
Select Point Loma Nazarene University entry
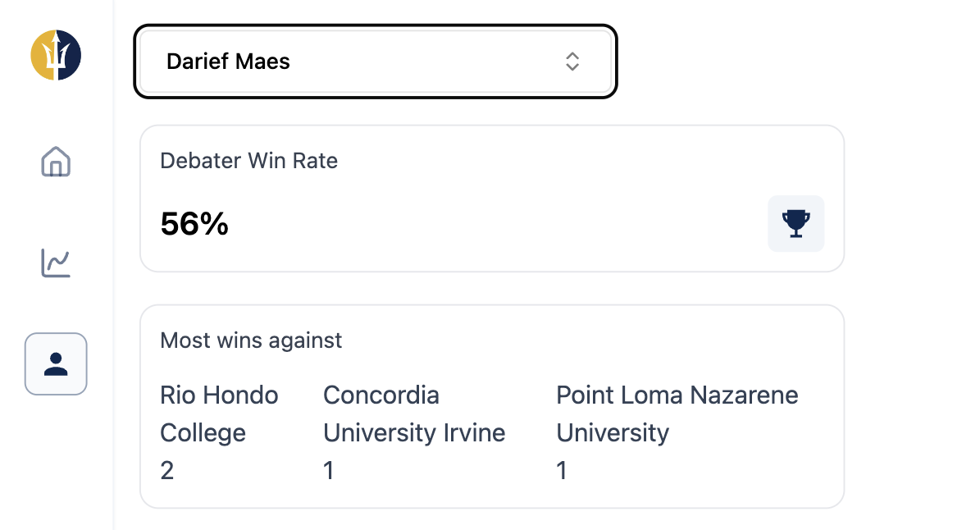[x=677, y=413]
